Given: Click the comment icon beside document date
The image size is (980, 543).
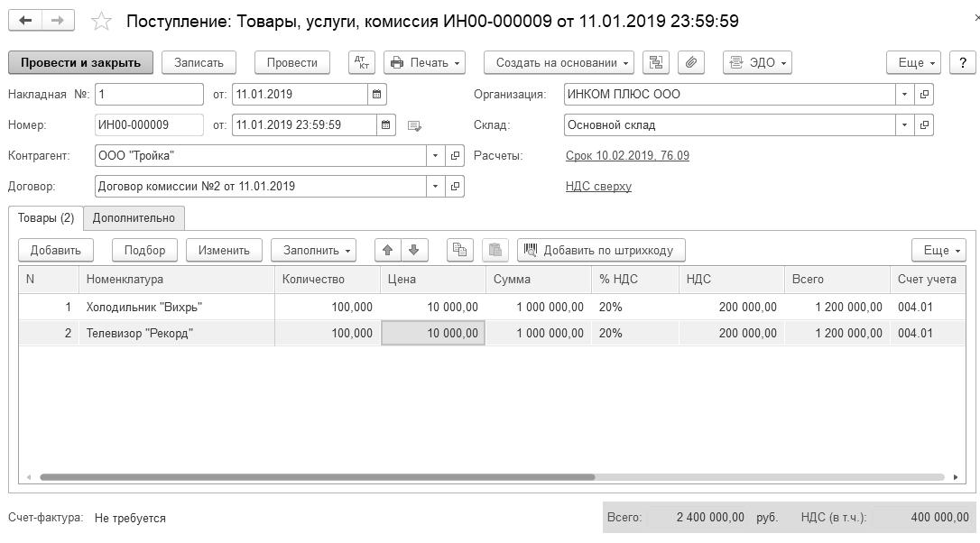Looking at the screenshot, I should (414, 125).
